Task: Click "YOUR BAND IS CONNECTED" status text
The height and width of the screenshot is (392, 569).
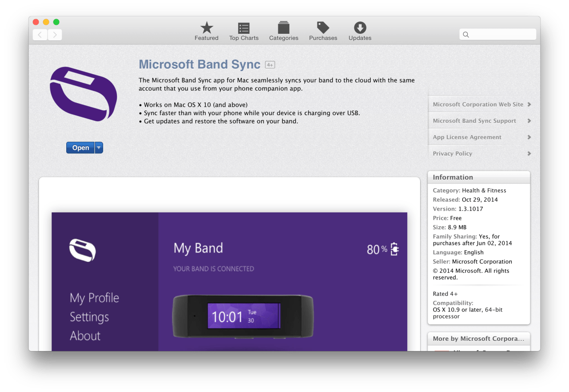Action: (x=214, y=269)
